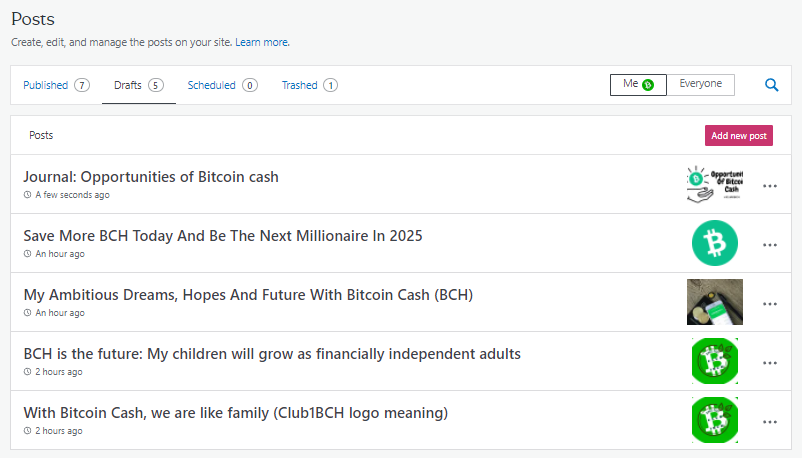Follow the Learn more link

[x=261, y=42]
